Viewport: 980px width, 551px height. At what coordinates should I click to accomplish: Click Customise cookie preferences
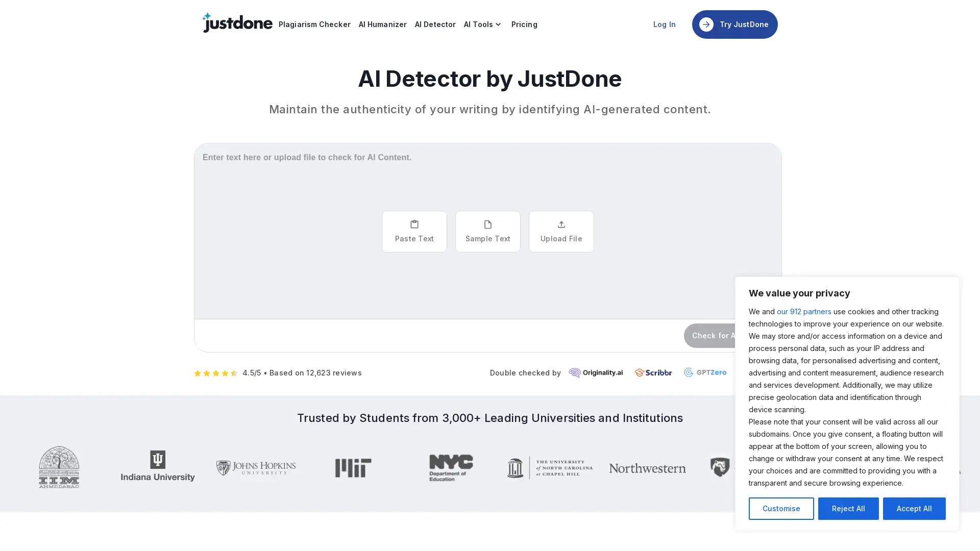781,509
